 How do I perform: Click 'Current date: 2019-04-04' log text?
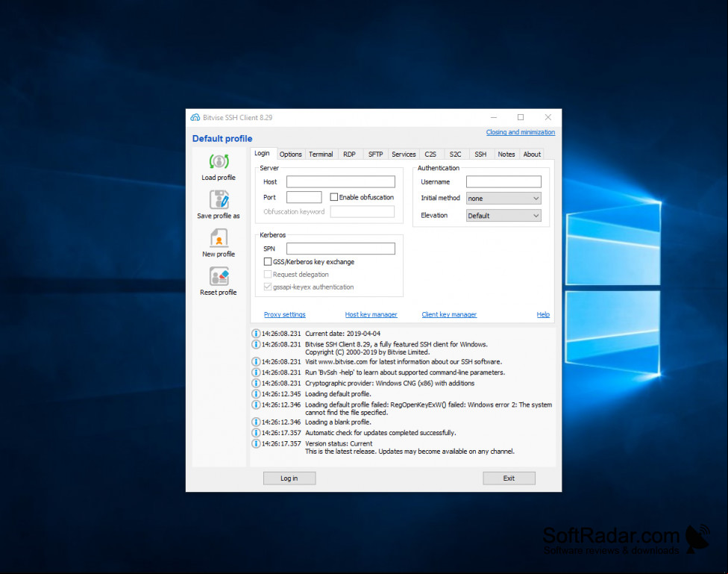342,334
